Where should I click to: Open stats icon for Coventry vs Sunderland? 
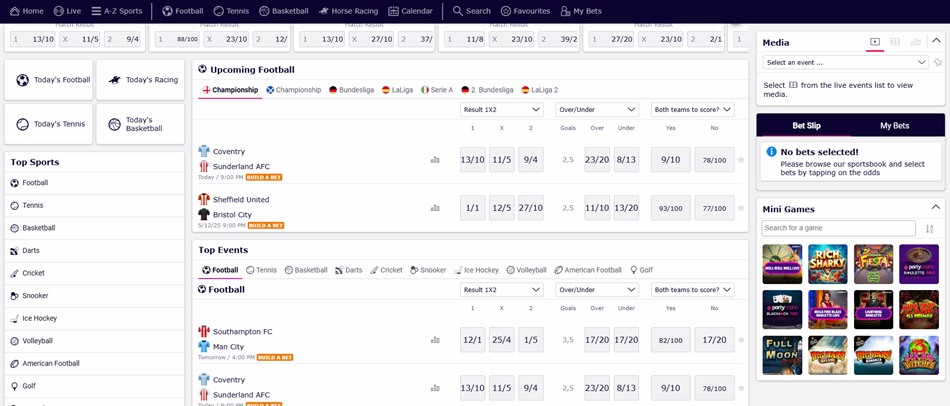[x=435, y=160]
